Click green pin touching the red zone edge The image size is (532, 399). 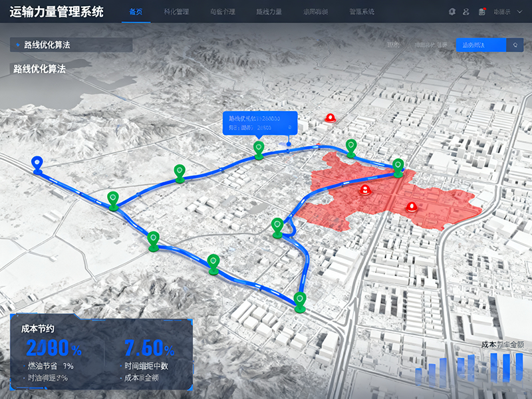click(x=398, y=168)
